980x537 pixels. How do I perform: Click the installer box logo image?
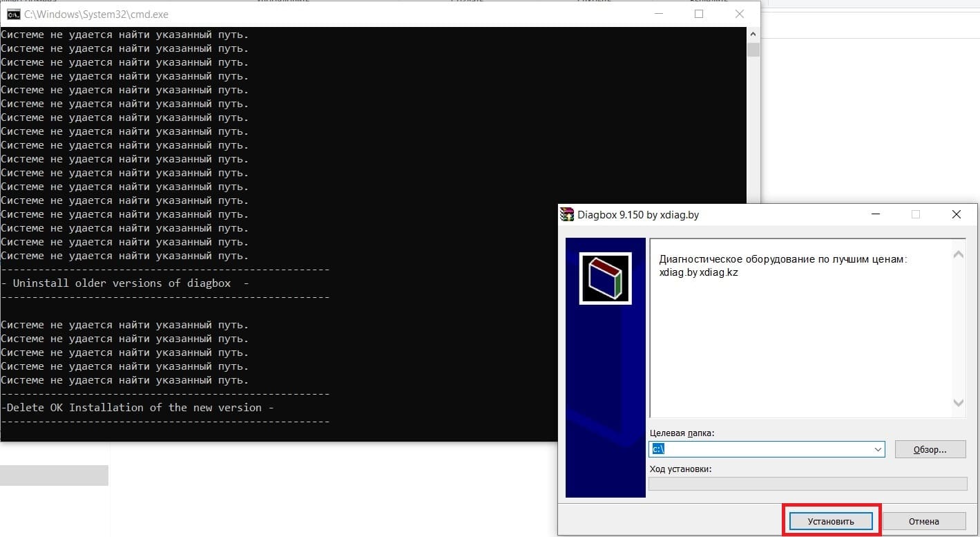605,279
